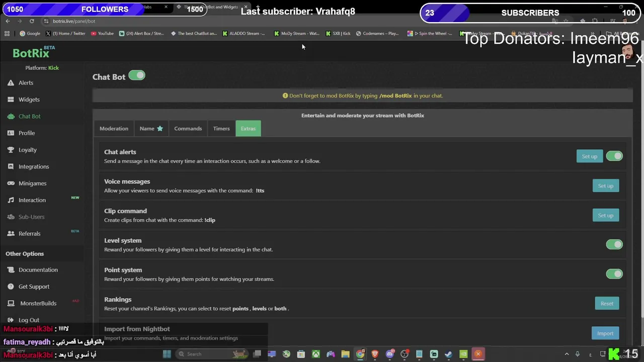Image resolution: width=644 pixels, height=362 pixels.
Task: Open the Xbox app from the taskbar
Action: pos(315,354)
